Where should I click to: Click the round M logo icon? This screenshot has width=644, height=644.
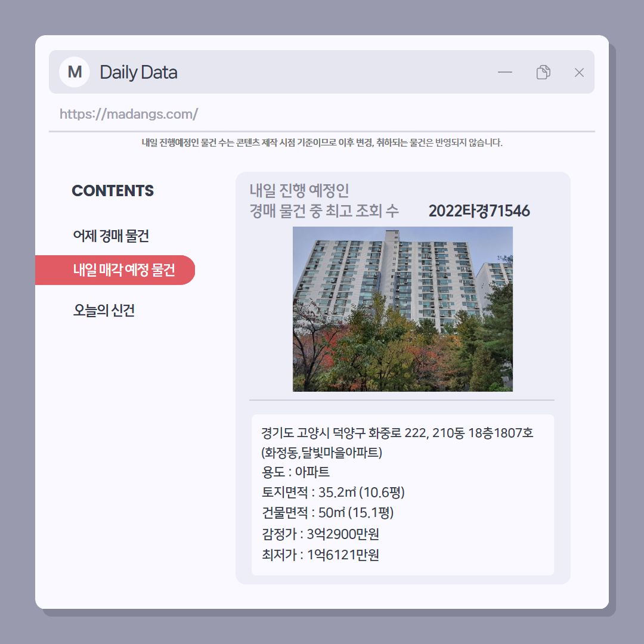coord(75,72)
